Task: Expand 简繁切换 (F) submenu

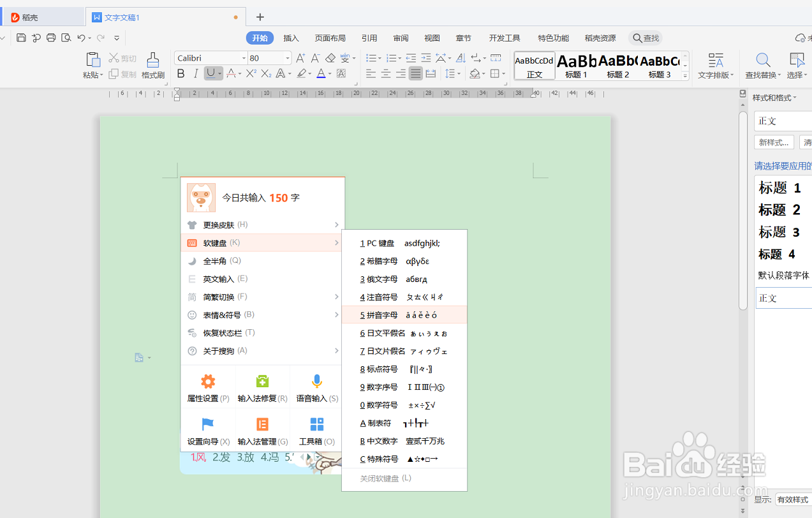Action: [263, 297]
